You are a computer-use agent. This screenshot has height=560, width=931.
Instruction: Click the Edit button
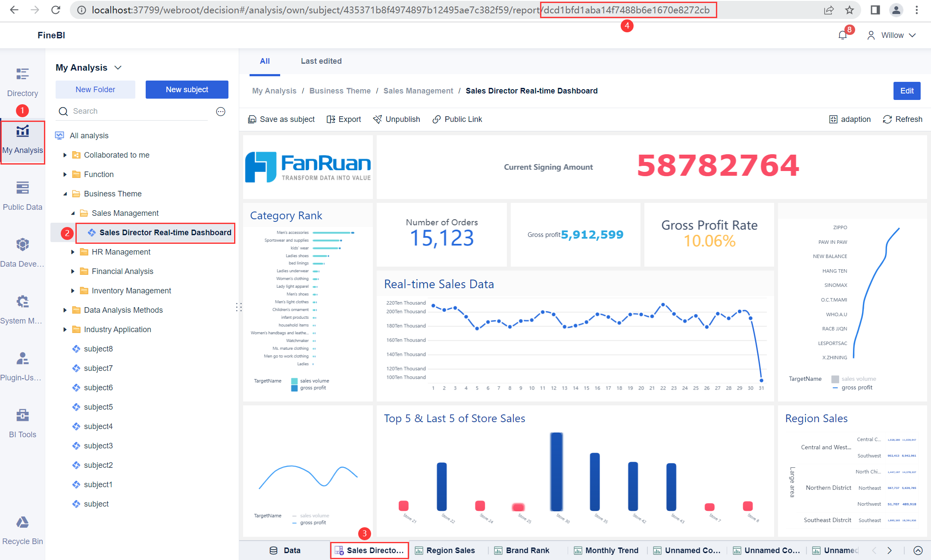pos(907,91)
